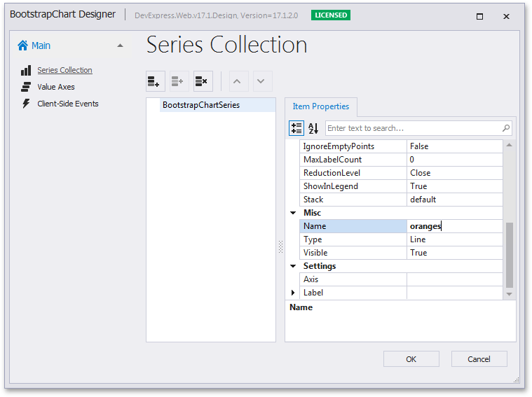Screen dimensions: 532x397
Task: Select the Axis property row label
Action: 353,279
